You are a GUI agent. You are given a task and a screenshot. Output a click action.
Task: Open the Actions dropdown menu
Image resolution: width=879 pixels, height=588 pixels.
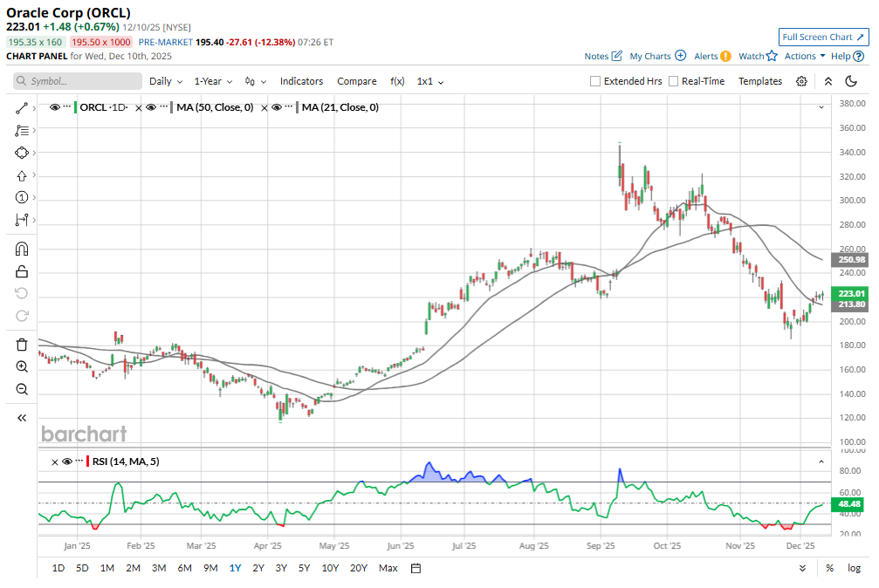click(805, 56)
